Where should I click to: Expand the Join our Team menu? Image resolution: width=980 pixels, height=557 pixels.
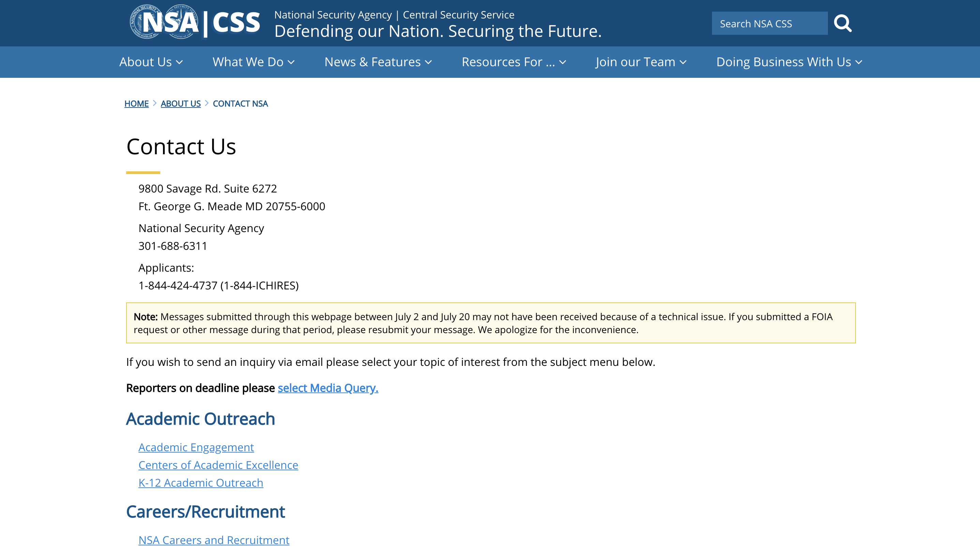coord(641,62)
